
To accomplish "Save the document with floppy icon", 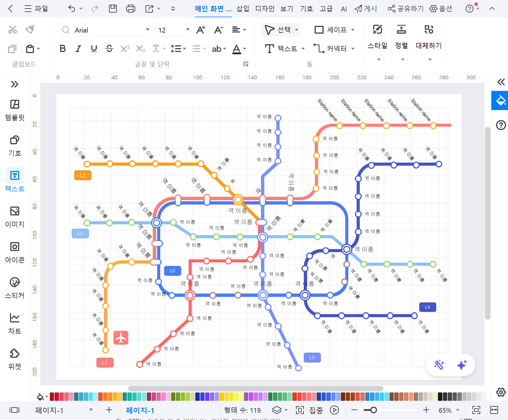I will [x=113, y=9].
